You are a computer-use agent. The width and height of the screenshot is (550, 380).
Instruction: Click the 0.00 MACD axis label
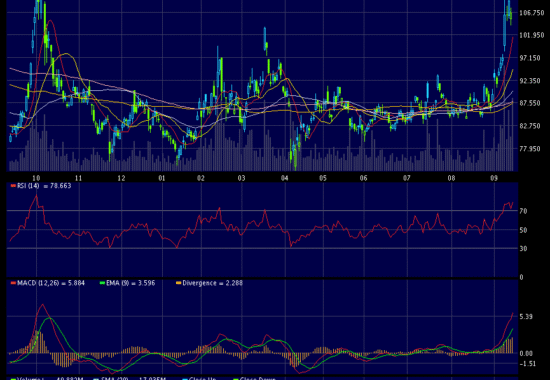tap(526, 354)
